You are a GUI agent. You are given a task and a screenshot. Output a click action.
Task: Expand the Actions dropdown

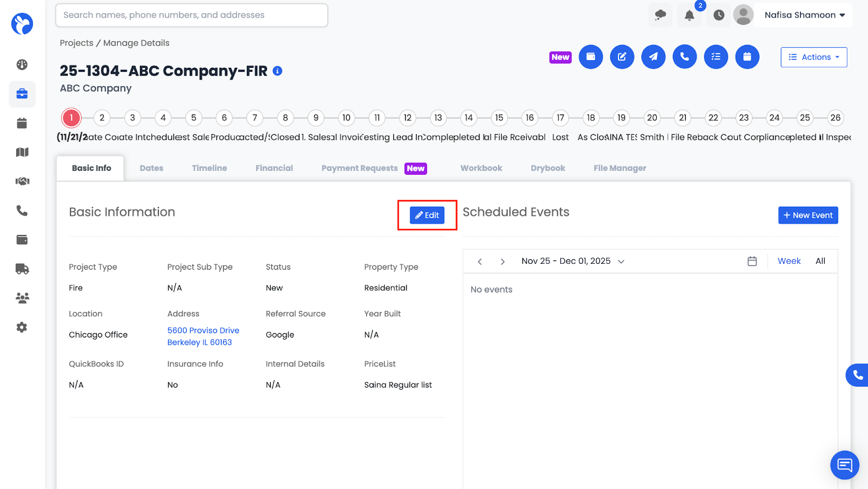tap(814, 57)
